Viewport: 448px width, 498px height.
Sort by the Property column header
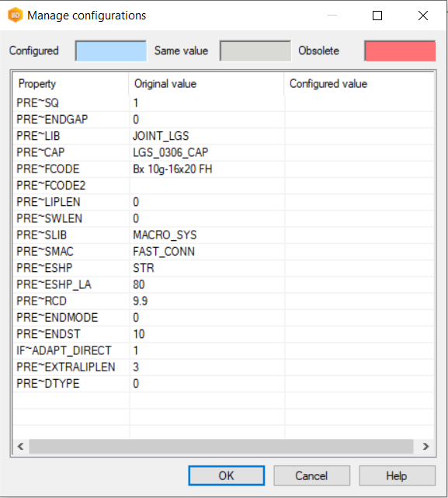click(x=71, y=84)
